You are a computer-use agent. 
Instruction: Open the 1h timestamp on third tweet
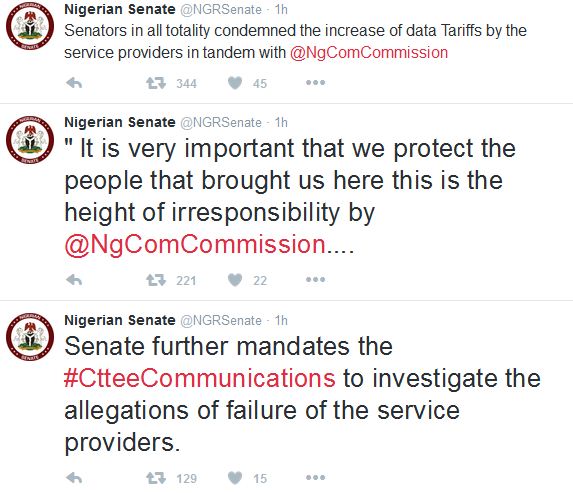coord(281,321)
